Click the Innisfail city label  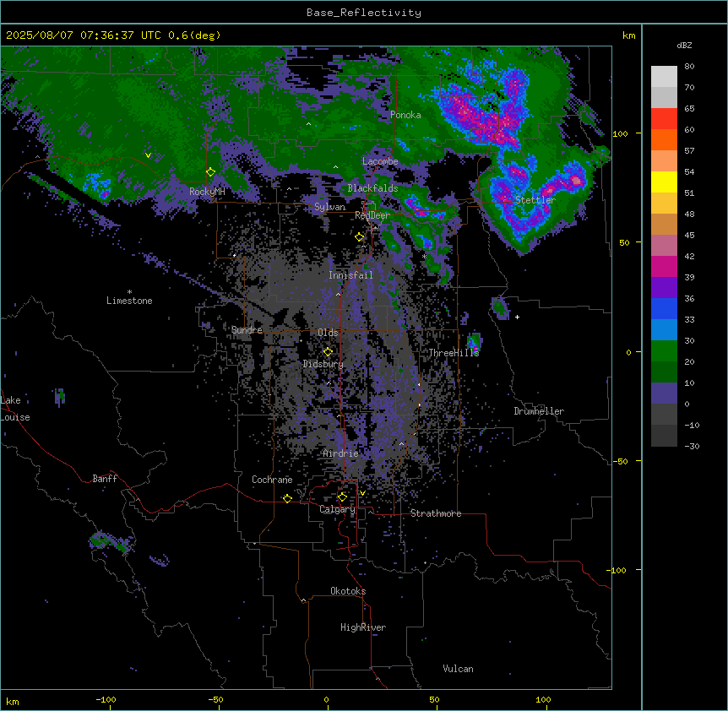[350, 275]
